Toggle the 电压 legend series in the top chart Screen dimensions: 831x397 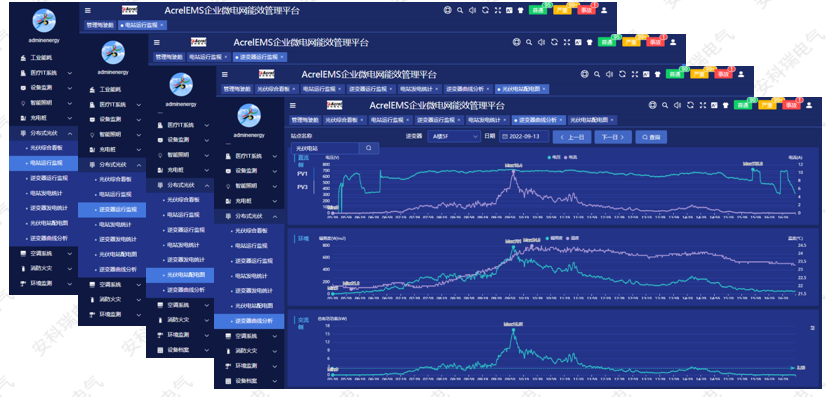pyautogui.click(x=553, y=157)
